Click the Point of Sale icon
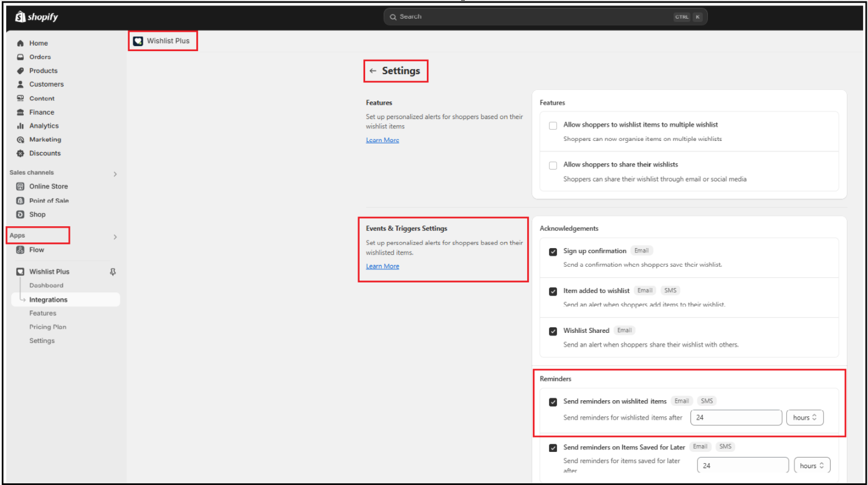Screen dimensions: 868x485 tap(21, 201)
